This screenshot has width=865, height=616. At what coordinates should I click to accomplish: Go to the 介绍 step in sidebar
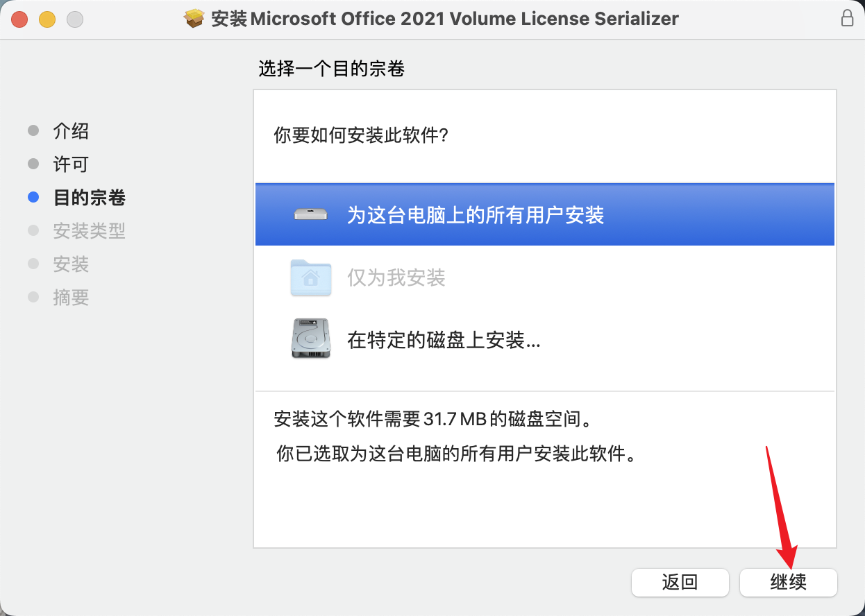tap(71, 131)
